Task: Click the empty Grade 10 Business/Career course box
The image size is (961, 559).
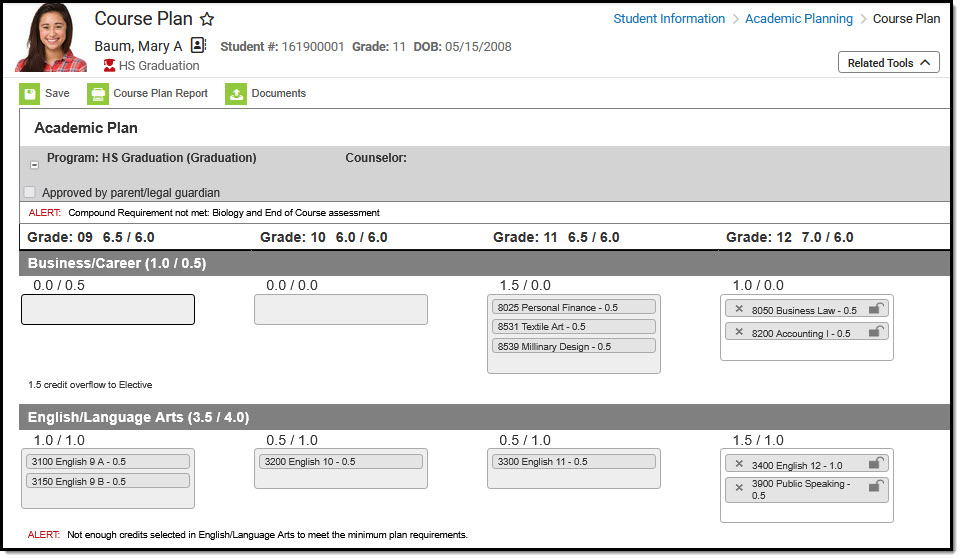Action: 341,310
